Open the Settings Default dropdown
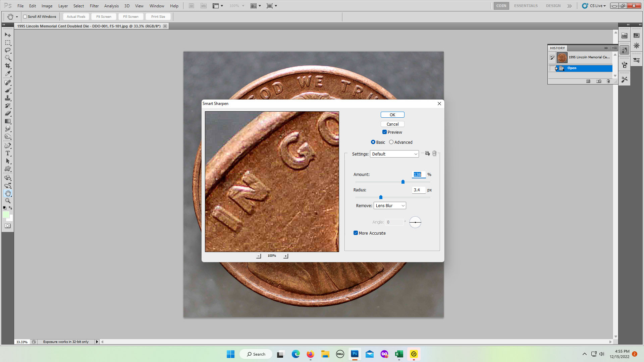644x362 pixels. 394,154
